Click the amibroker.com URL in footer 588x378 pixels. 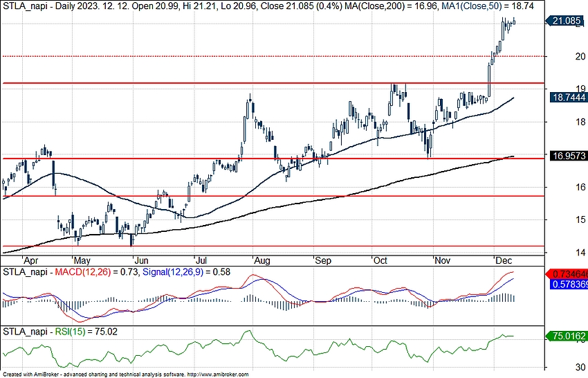[x=217, y=375]
